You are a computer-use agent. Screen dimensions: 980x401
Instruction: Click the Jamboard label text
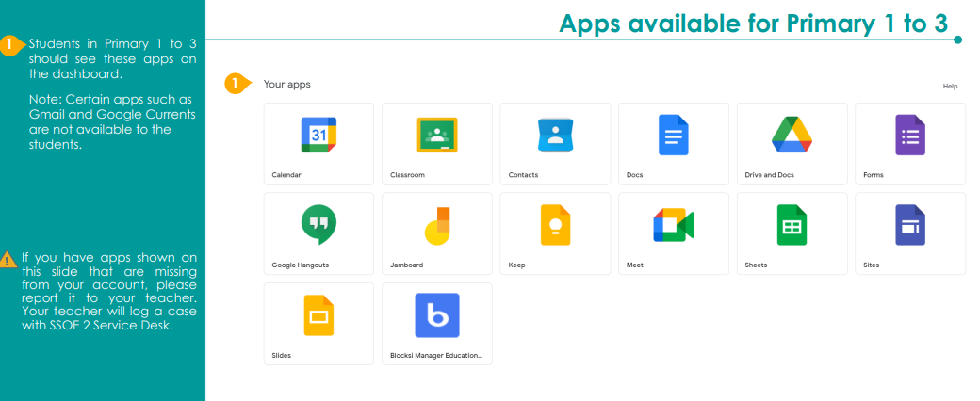tap(406, 265)
